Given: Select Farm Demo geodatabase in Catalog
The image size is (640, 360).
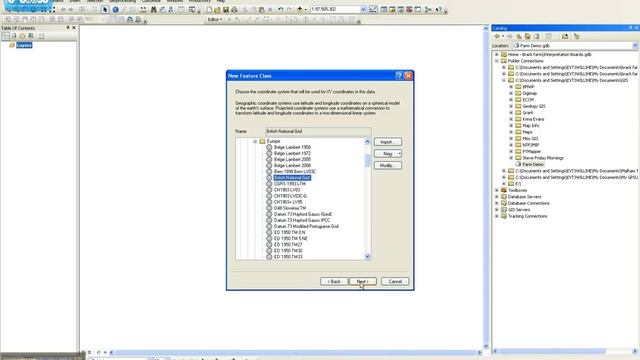Looking at the screenshot, I should [x=533, y=164].
